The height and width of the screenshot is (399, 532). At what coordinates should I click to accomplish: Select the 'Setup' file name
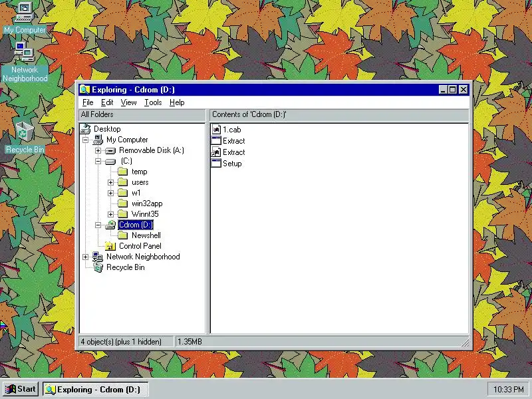[x=232, y=164]
